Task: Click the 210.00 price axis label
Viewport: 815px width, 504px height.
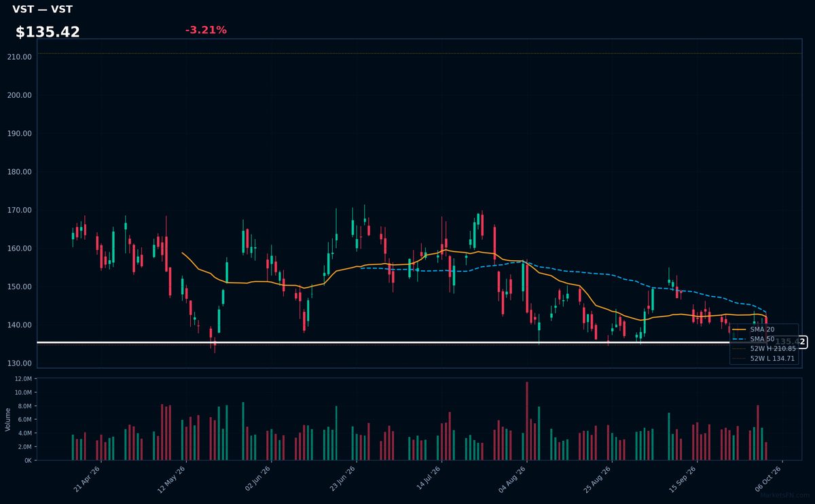Action: tap(19, 57)
